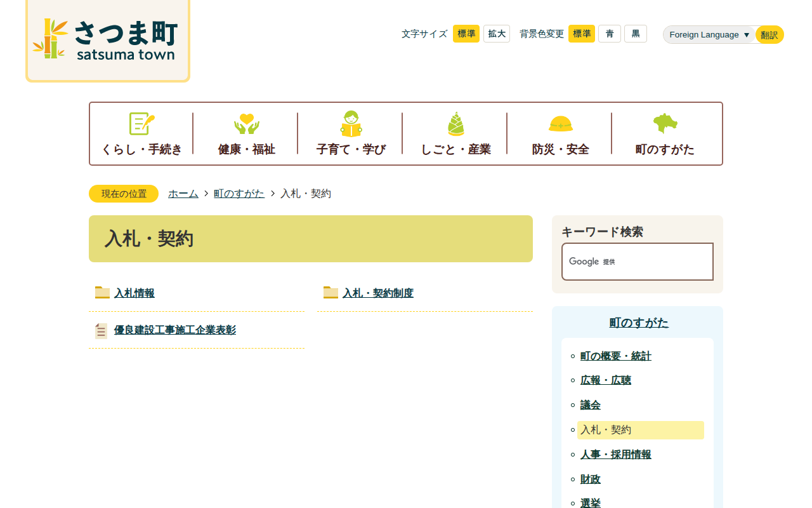Click the document icon beside 優良建設工事施工企業表彰
This screenshot has width=812, height=508.
tap(101, 331)
